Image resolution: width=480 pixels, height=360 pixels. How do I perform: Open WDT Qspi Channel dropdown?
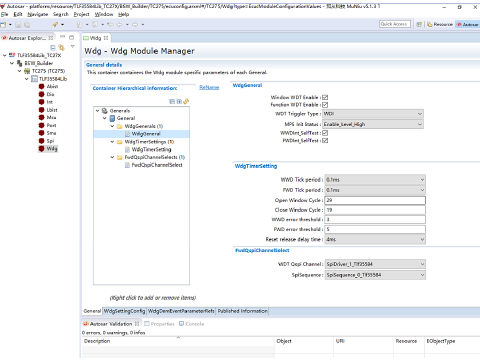(375, 264)
